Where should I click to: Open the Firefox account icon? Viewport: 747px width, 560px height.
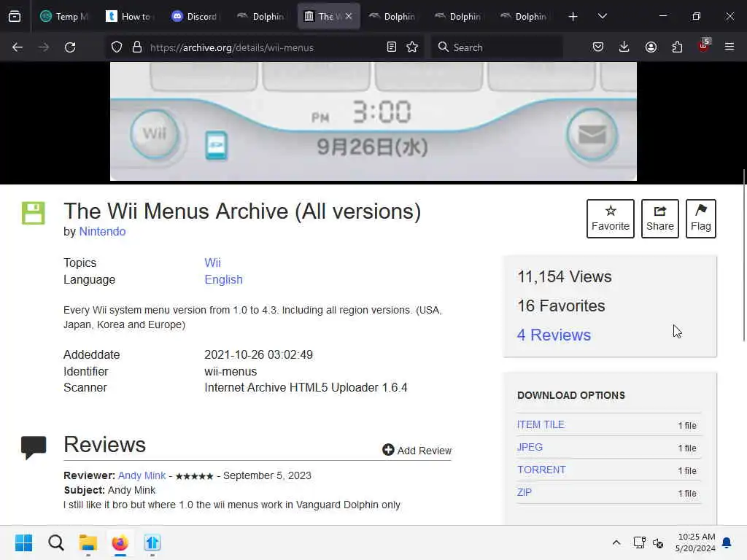pos(651,47)
